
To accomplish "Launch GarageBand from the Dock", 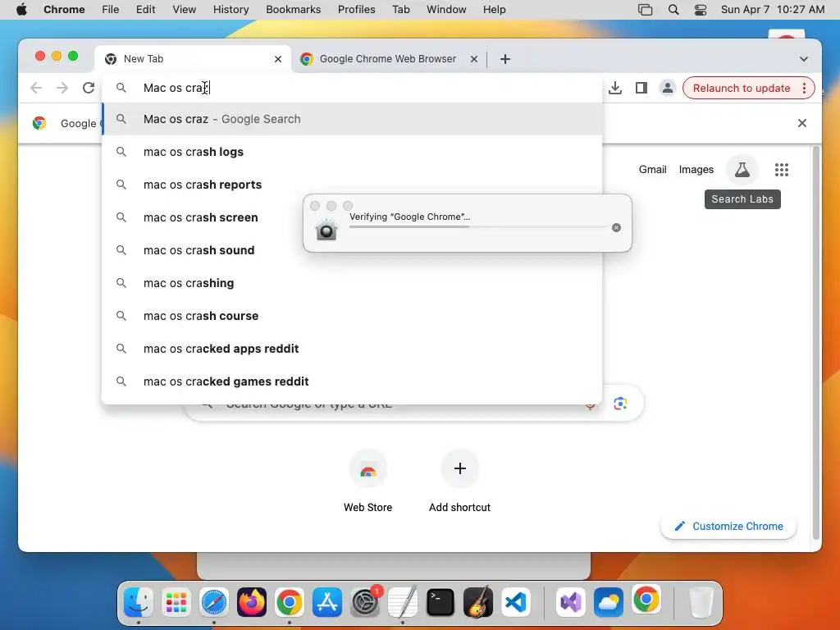I will [x=478, y=602].
